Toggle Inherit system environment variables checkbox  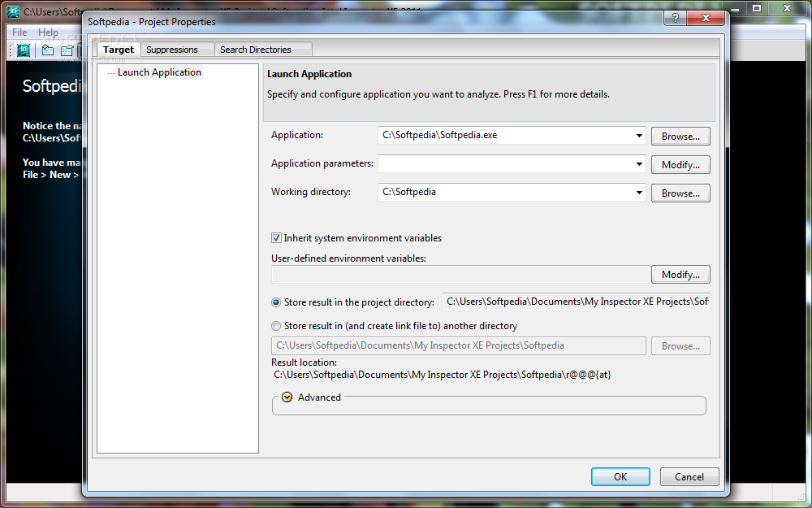click(277, 238)
